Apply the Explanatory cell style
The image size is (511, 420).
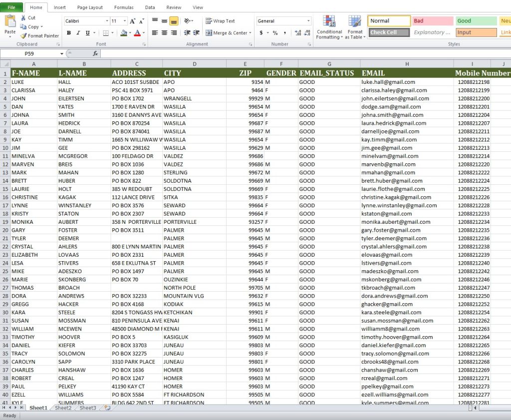coord(433,32)
